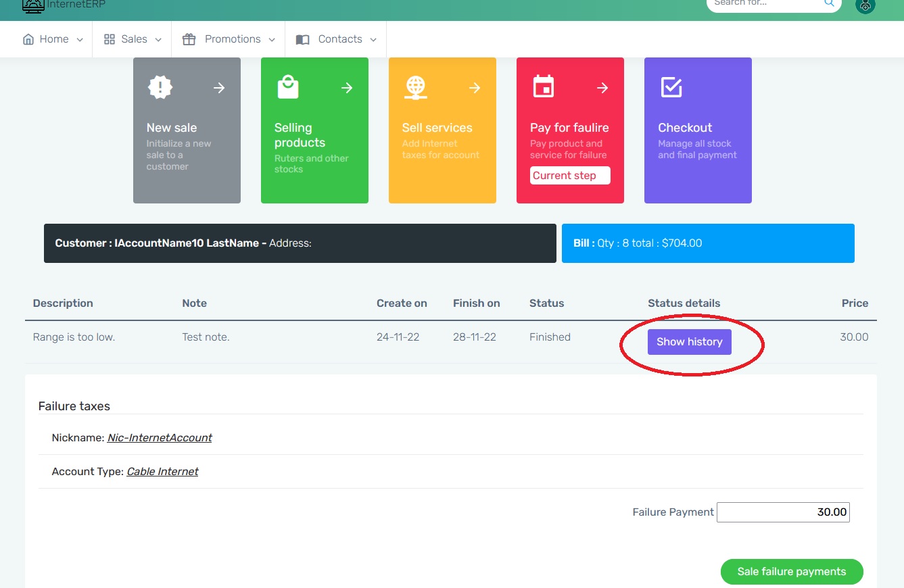904x588 pixels.
Task: Click the search magnifier icon
Action: pyautogui.click(x=829, y=3)
